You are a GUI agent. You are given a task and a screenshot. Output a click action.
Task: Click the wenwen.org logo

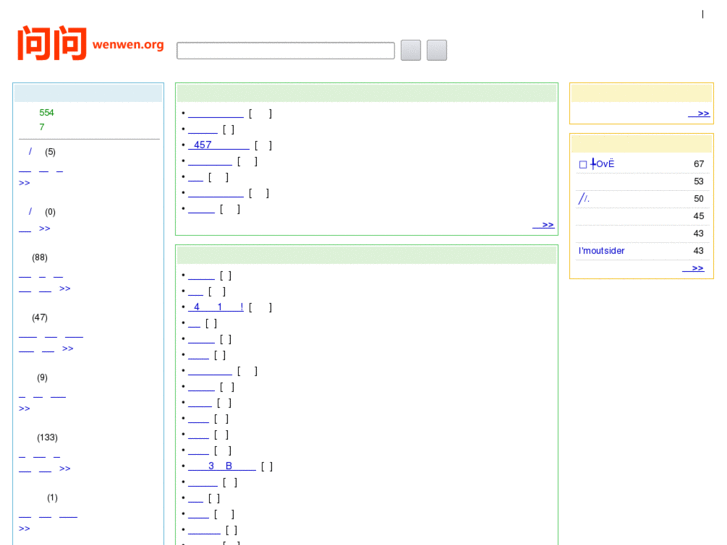tap(90, 43)
